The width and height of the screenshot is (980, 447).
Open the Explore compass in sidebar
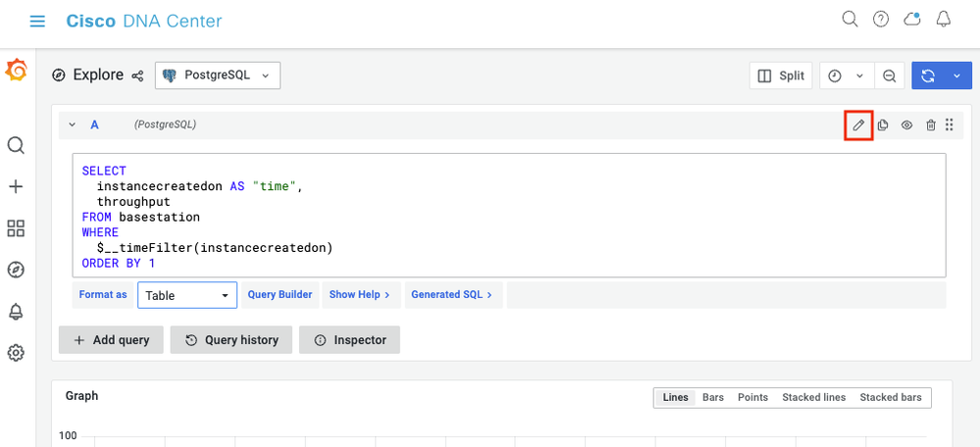16,270
